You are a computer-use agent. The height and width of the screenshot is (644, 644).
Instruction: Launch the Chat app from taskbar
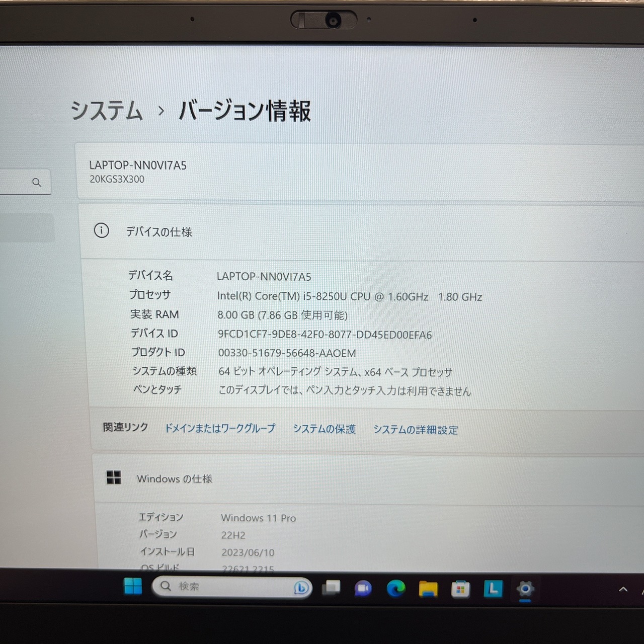(x=363, y=588)
